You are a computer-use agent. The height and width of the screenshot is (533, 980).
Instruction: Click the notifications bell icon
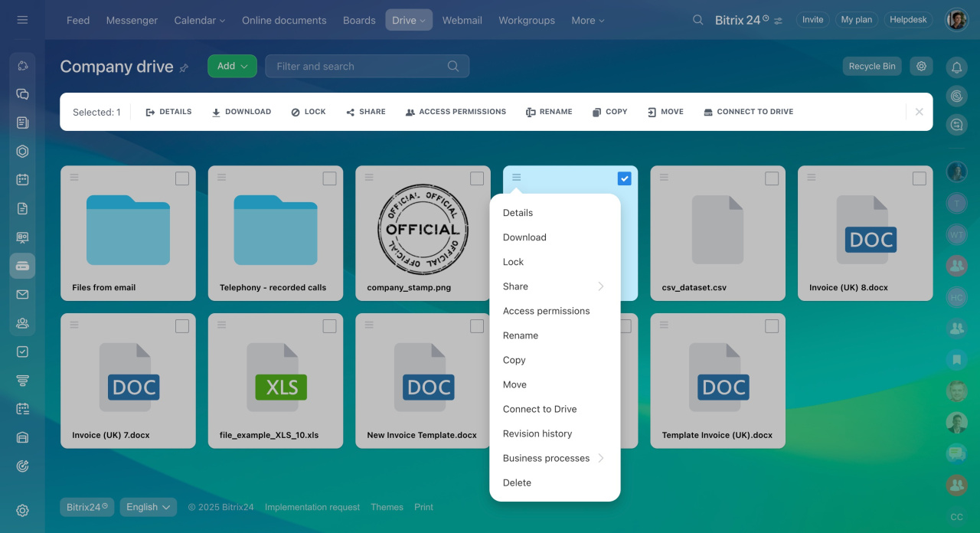click(956, 67)
